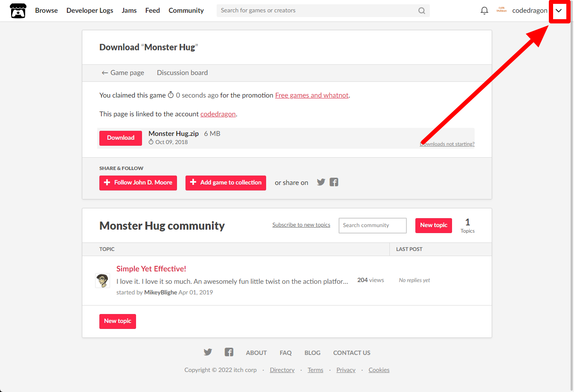Open codedragon linked account link

tap(218, 114)
